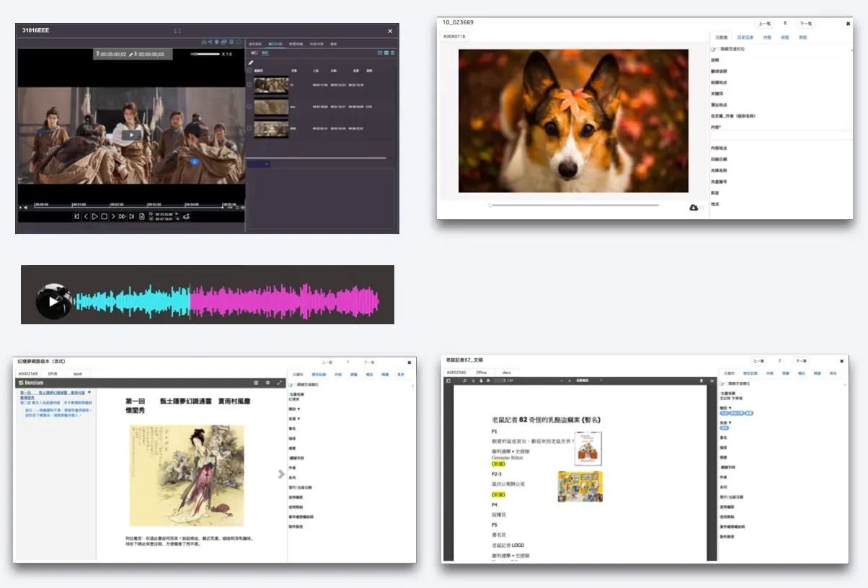The width and height of the screenshot is (868, 588).
Task: Click the pencil edit icon above clip list
Action: [251, 63]
